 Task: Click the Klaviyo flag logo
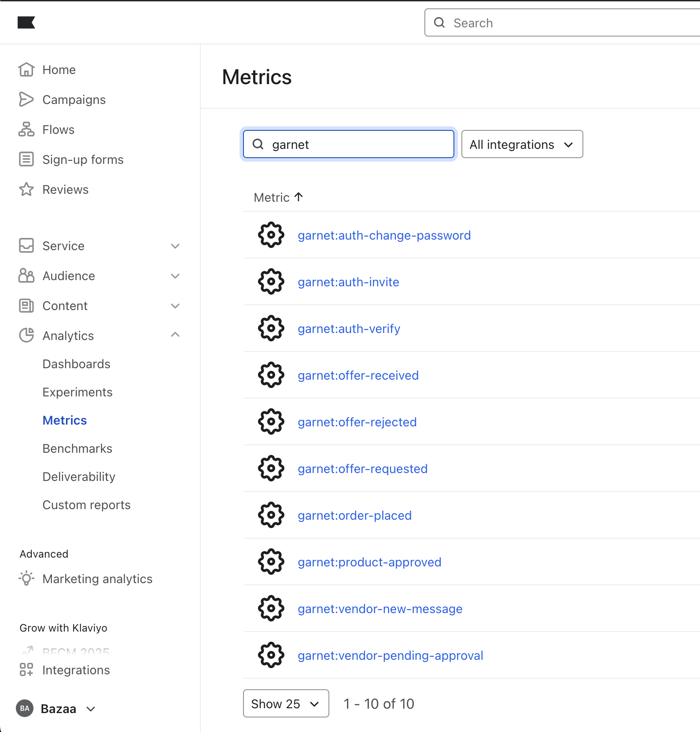pos(26,22)
